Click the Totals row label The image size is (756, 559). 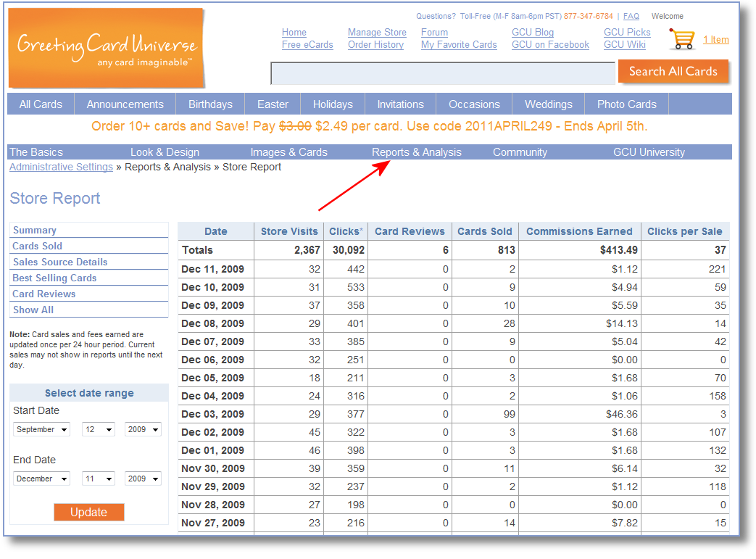click(x=197, y=250)
